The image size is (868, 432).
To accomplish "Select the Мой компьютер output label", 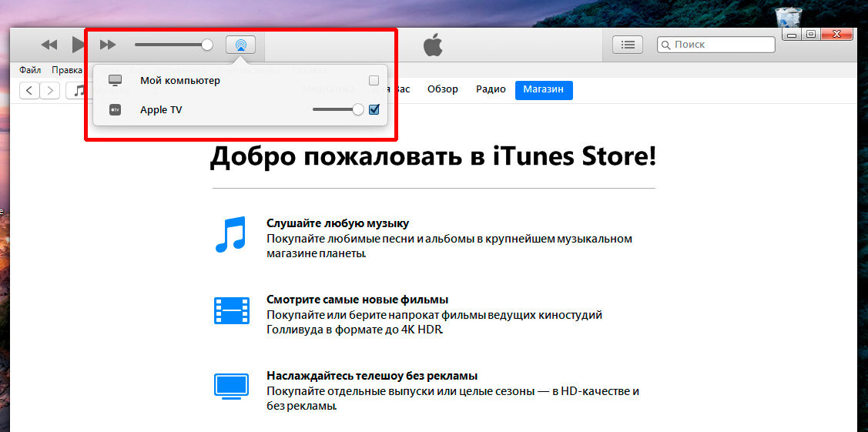I will [x=180, y=81].
